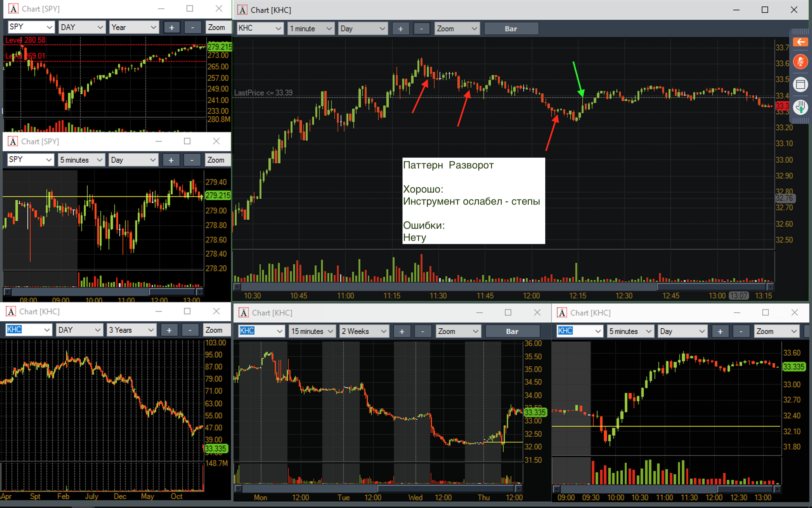The width and height of the screenshot is (812, 508).
Task: Click the 'Паттерн Разворот' note text
Action: [x=448, y=165]
